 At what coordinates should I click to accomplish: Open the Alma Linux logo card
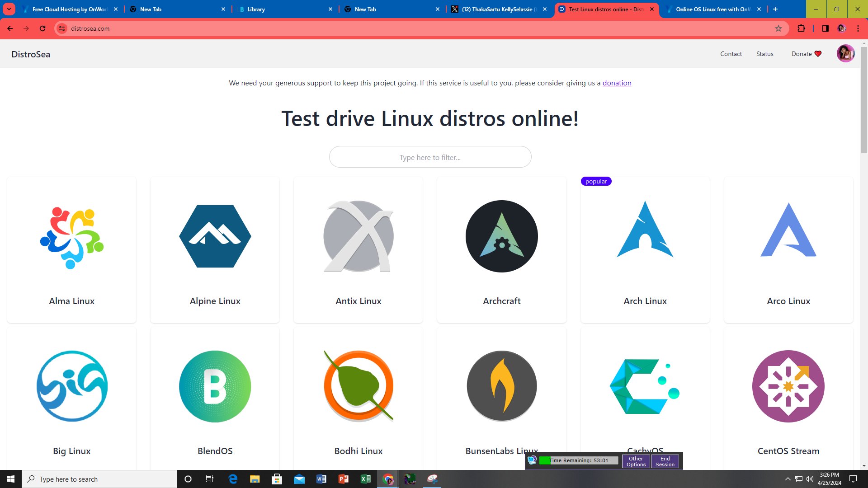[x=72, y=238]
